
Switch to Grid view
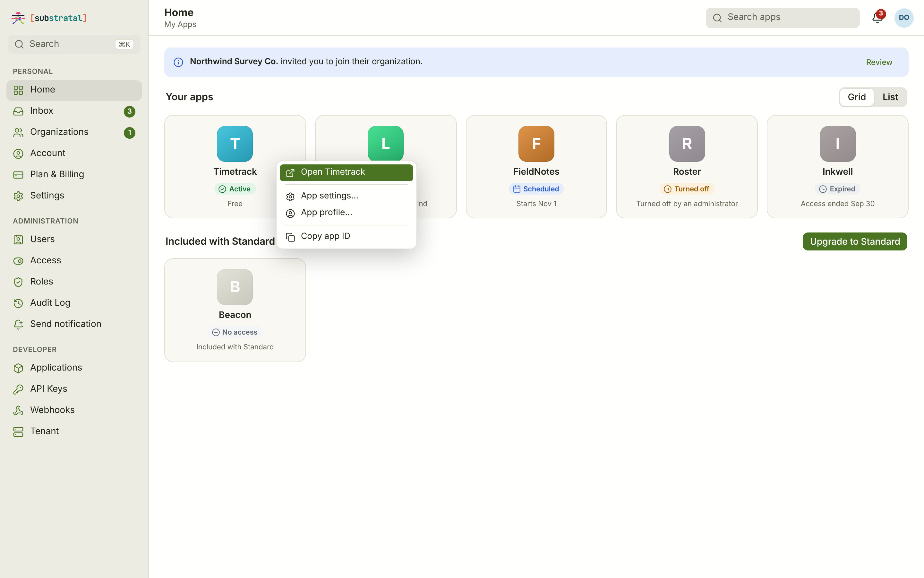pos(856,97)
